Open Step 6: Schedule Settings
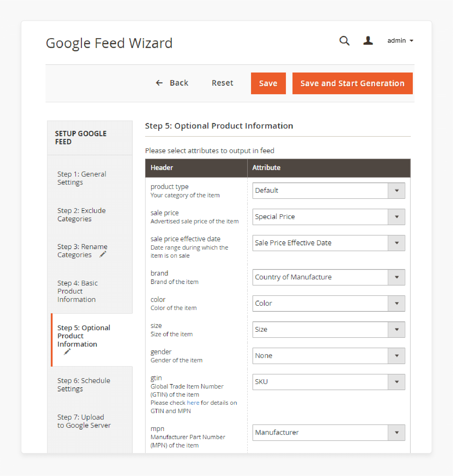Viewport: 453px width, 476px height. click(x=84, y=385)
